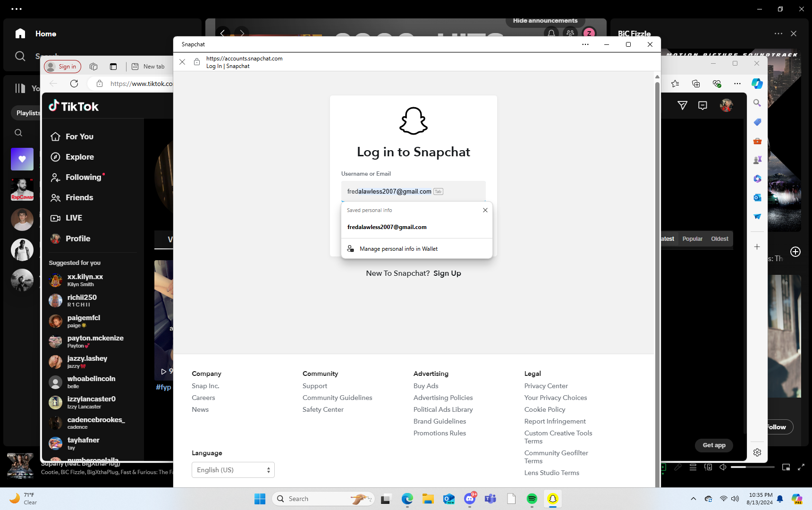Click the Username or Email field
The width and height of the screenshot is (812, 510).
413,191
